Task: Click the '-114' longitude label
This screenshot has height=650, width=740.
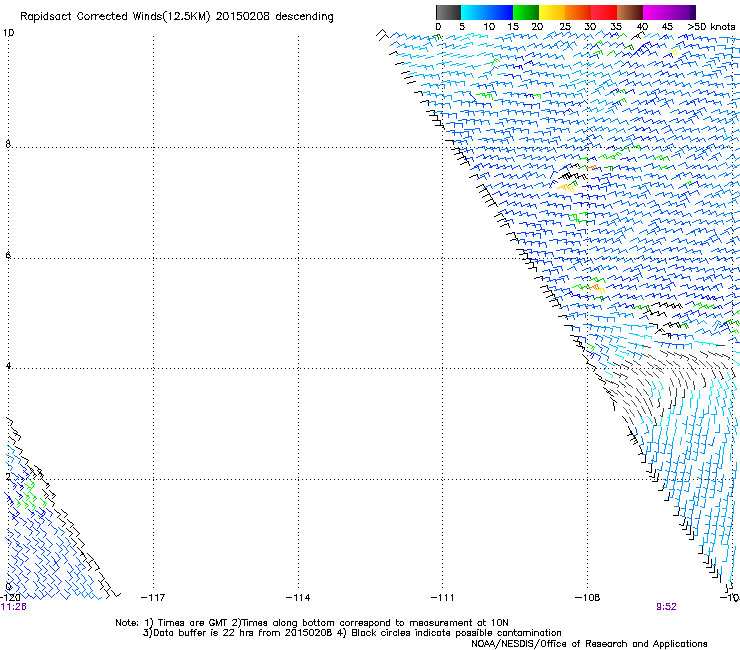Action: 298,598
